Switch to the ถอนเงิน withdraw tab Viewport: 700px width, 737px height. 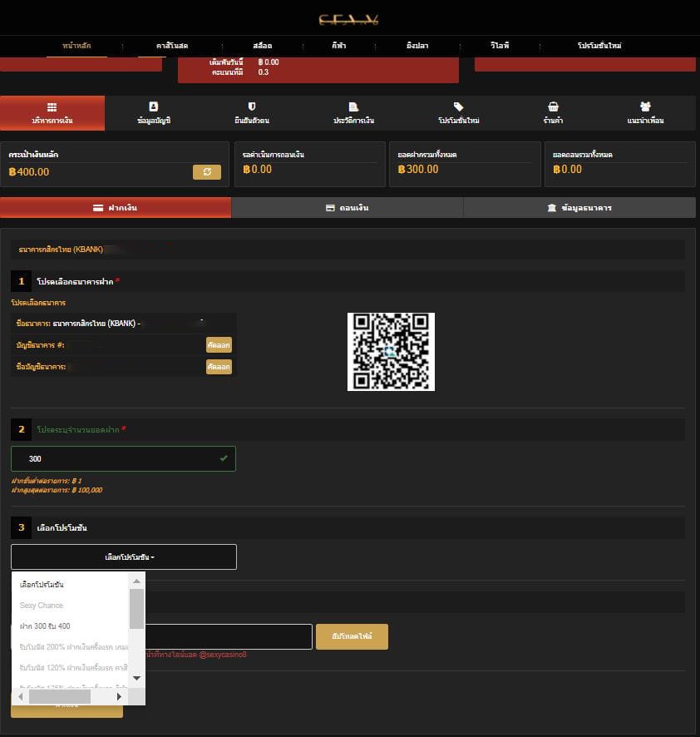pos(347,208)
